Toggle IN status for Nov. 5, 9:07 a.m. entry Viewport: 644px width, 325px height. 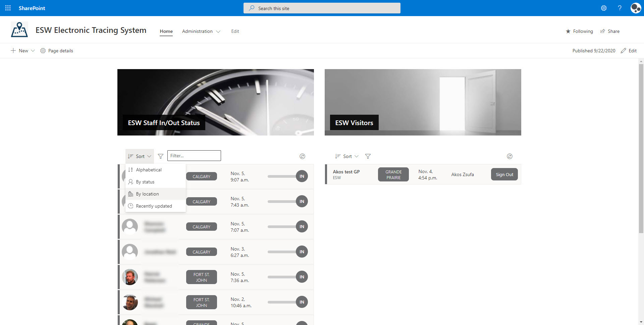[302, 176]
